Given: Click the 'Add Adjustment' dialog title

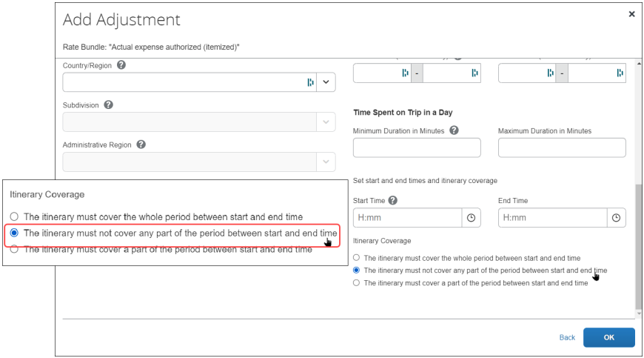Looking at the screenshot, I should pos(121,20).
